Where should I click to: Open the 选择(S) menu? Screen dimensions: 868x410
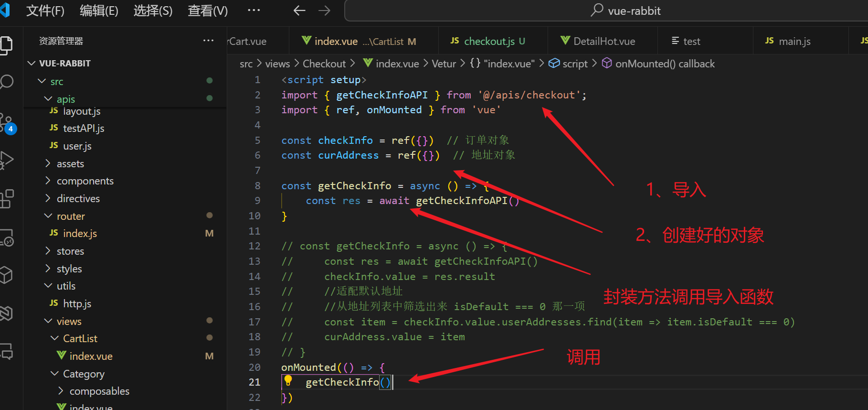(153, 11)
